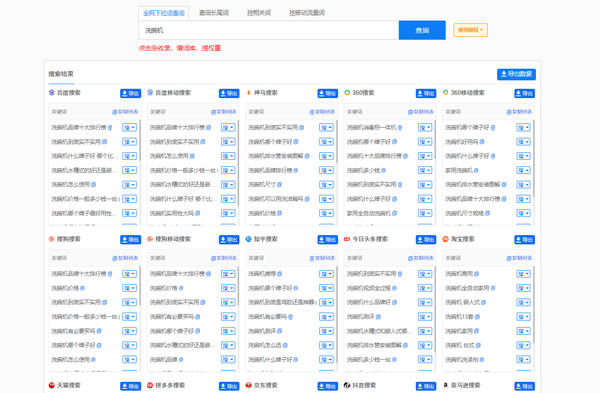Click the 导出数据 export button
This screenshot has height=393, width=600.
[x=516, y=74]
